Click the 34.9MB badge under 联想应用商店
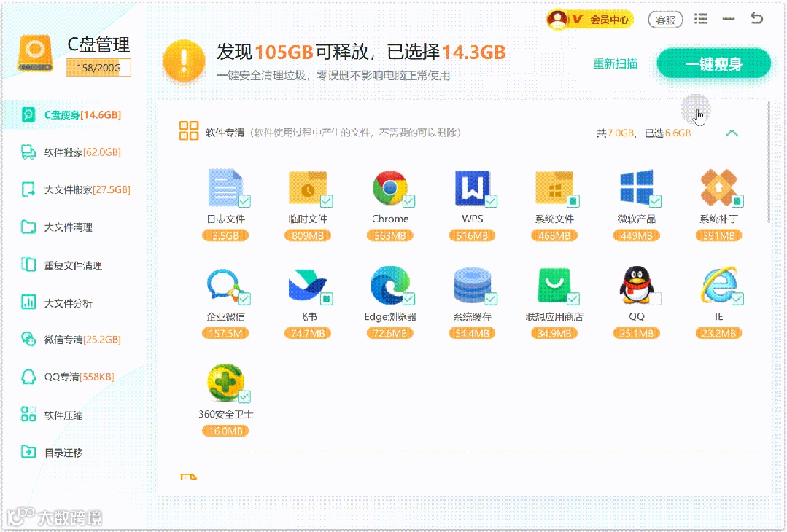Screen dimensions: 787x532 point(554,334)
